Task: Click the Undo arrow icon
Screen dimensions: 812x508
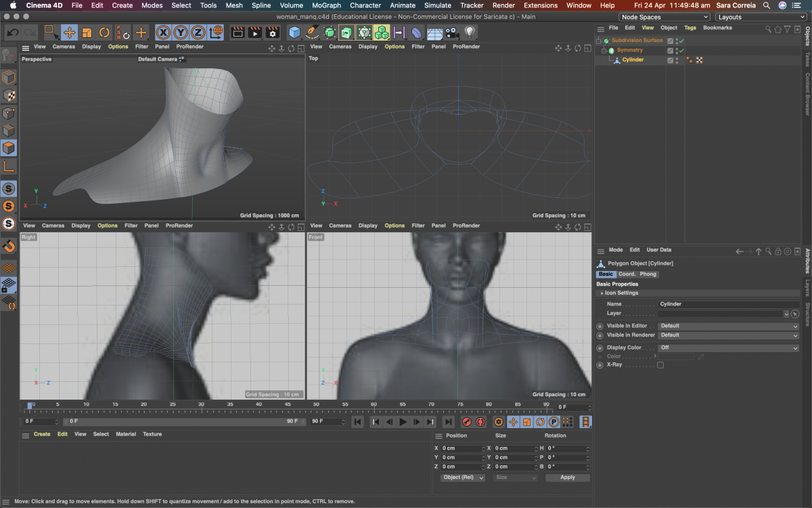Action: tap(13, 33)
